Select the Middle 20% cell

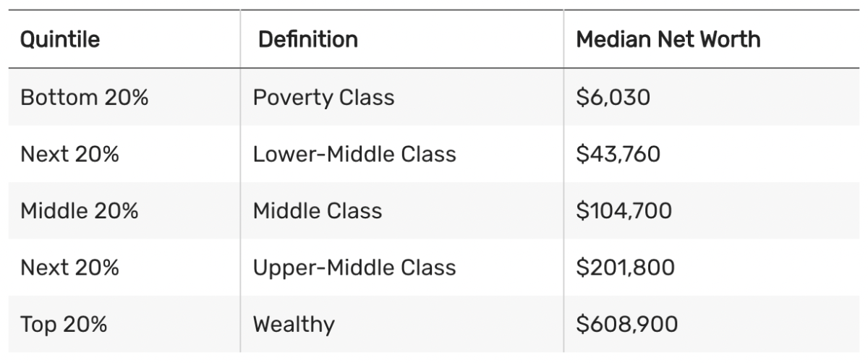(x=80, y=211)
